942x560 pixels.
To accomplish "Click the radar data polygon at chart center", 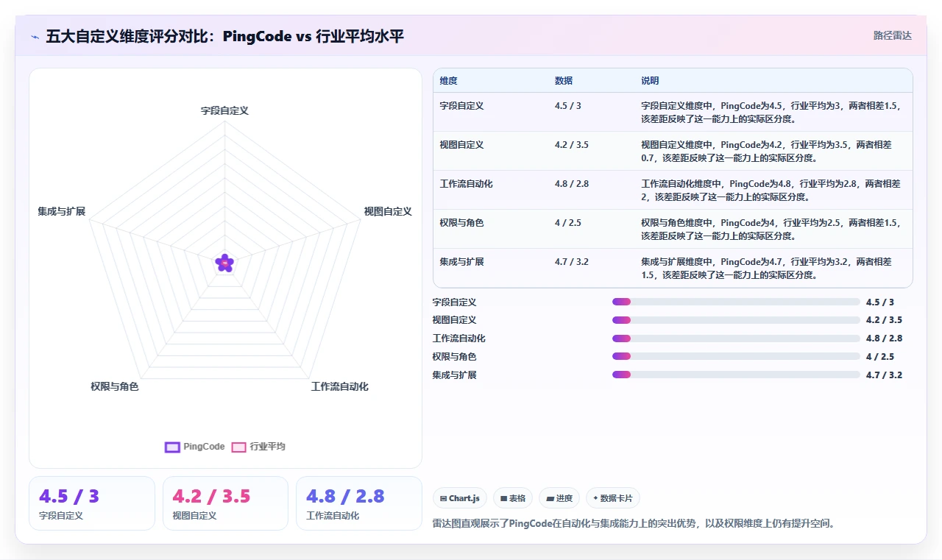I will click(224, 263).
